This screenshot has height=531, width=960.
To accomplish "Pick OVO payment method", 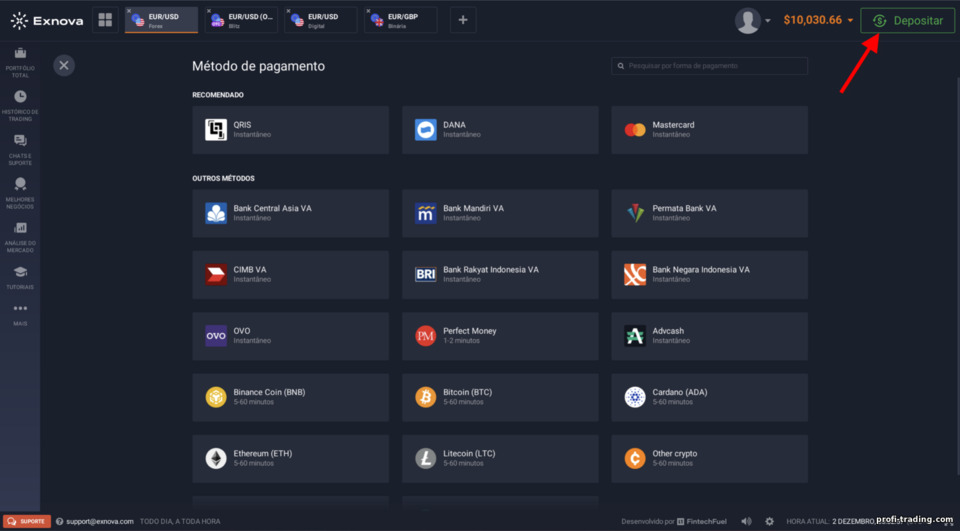I will point(290,336).
